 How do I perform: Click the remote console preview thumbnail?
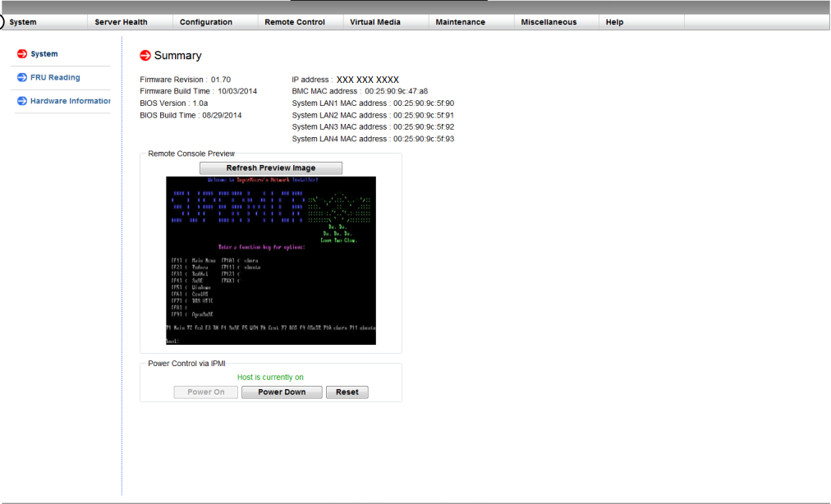269,260
